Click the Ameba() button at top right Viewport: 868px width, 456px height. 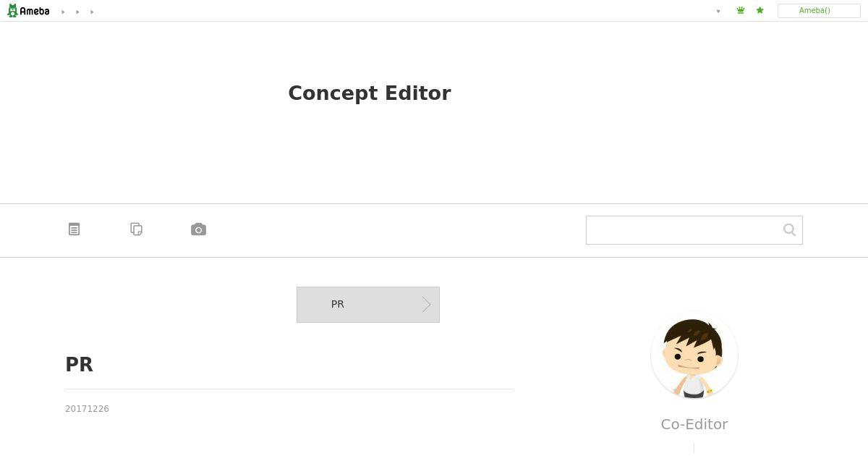(819, 11)
